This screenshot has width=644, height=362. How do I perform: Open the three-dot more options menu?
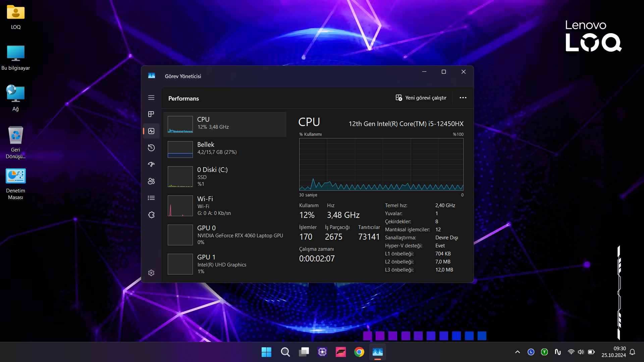tap(463, 98)
